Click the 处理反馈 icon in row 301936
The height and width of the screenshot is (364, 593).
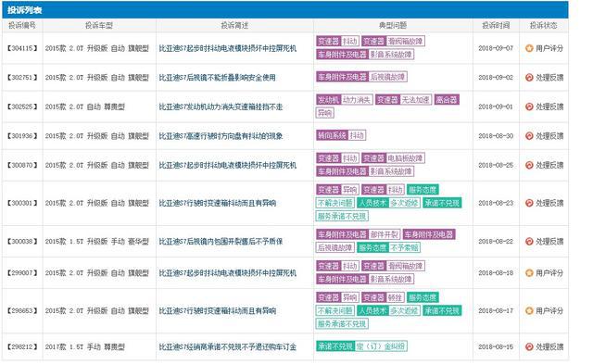529,136
